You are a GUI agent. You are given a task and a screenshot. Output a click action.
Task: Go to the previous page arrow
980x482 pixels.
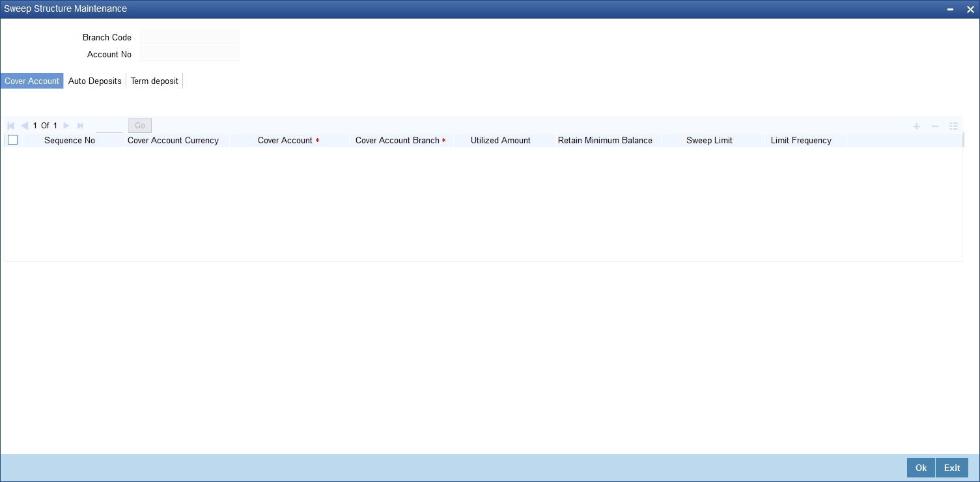(x=25, y=125)
